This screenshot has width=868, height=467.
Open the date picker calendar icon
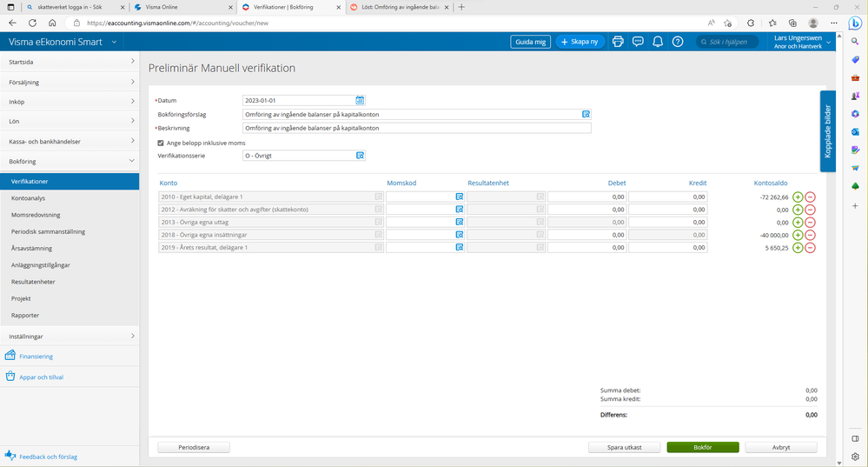click(x=360, y=100)
